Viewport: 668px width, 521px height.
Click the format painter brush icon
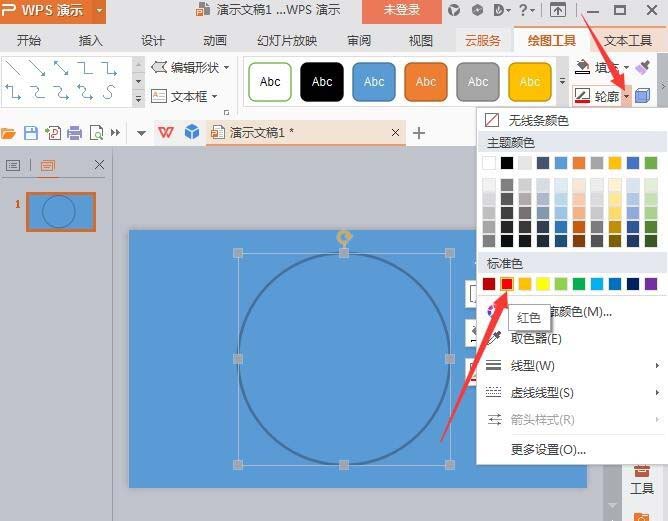[642, 67]
